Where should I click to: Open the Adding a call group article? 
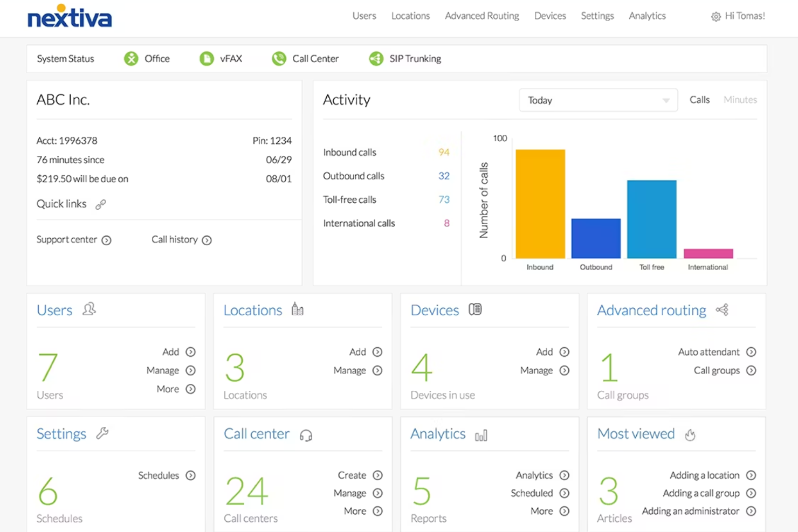tap(701, 493)
